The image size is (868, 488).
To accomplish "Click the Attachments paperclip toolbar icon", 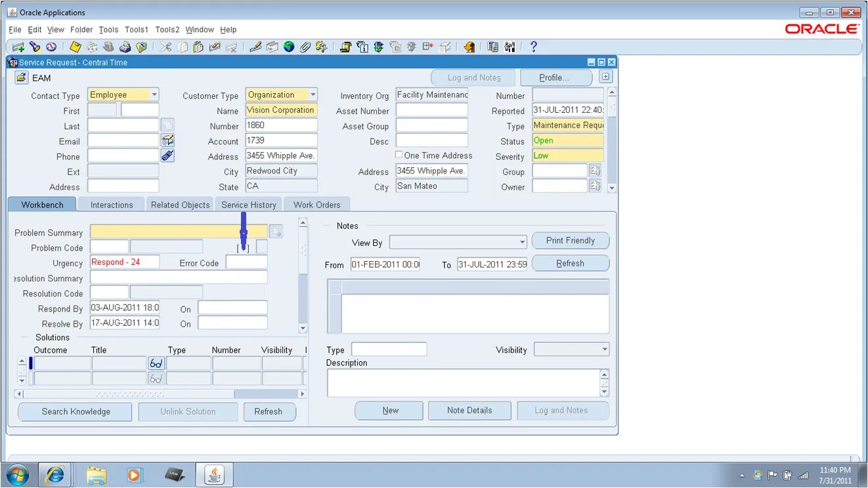I will (x=305, y=47).
